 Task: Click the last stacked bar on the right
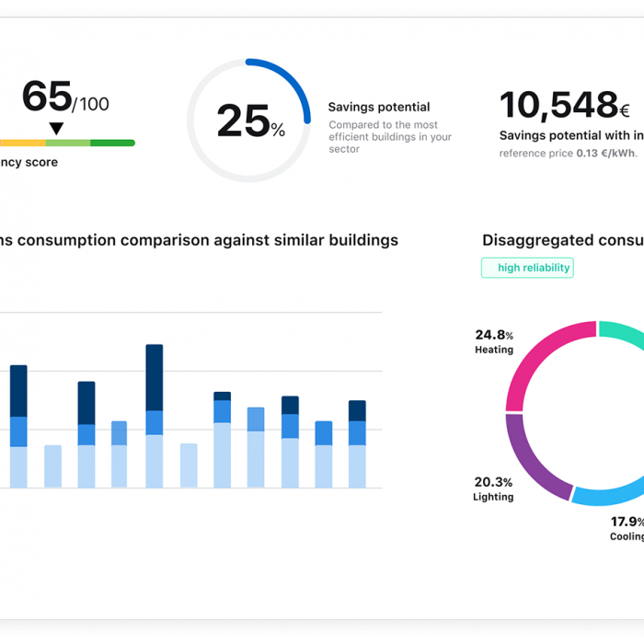(x=357, y=444)
